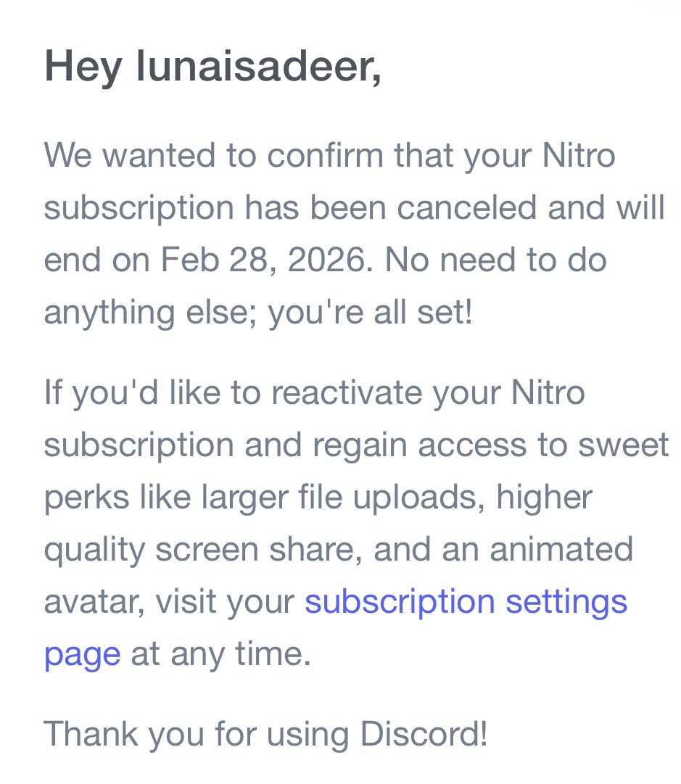Click "Nitro" in the reactivate sentence
Image resolution: width=681 pixels, height=784 pixels.
pos(548,392)
